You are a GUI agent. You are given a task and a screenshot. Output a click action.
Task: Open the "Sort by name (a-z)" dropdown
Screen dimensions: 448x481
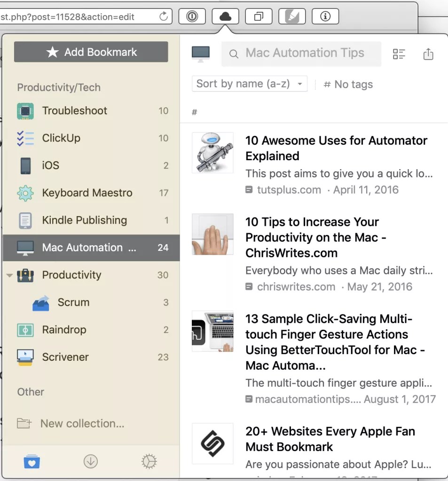click(x=249, y=84)
